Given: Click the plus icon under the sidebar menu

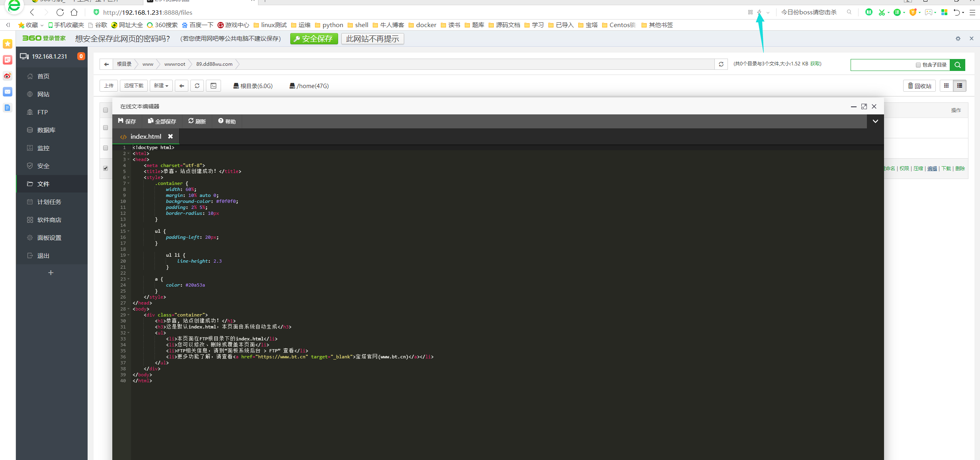Looking at the screenshot, I should tap(51, 273).
